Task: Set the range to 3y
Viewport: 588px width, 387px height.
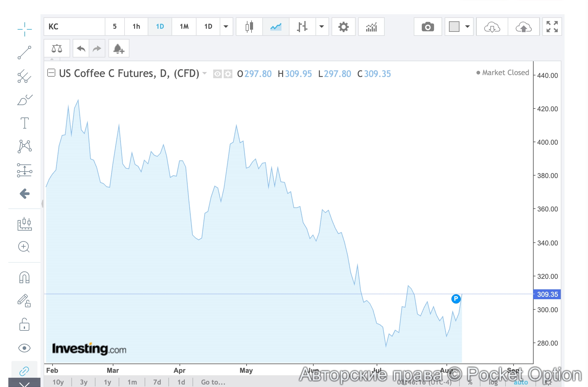Action: 83,382
